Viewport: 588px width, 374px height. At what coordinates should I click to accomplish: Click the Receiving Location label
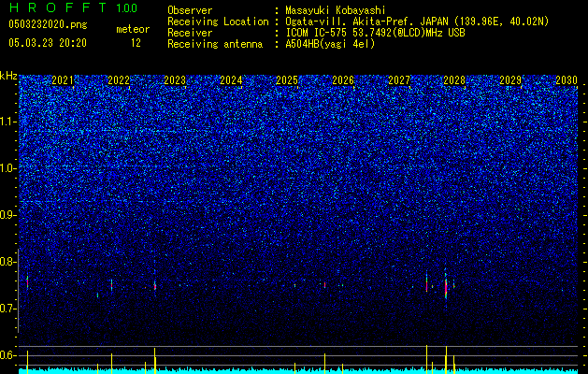(x=218, y=22)
